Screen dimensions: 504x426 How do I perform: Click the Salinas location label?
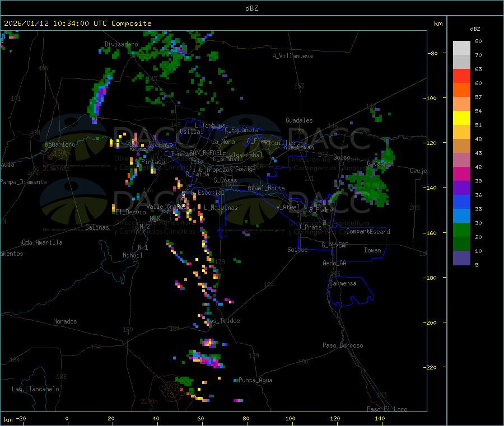[x=97, y=227]
